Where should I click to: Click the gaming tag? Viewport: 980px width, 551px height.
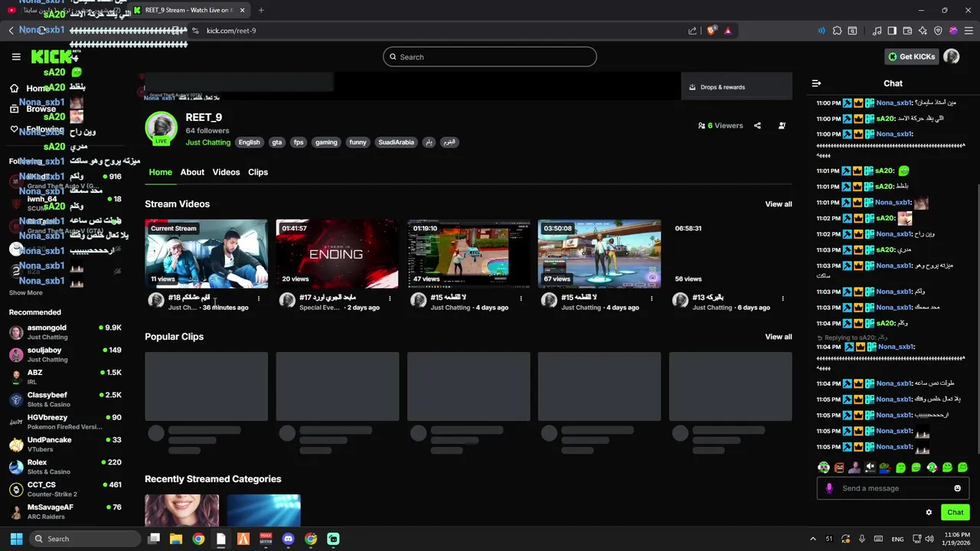click(326, 142)
